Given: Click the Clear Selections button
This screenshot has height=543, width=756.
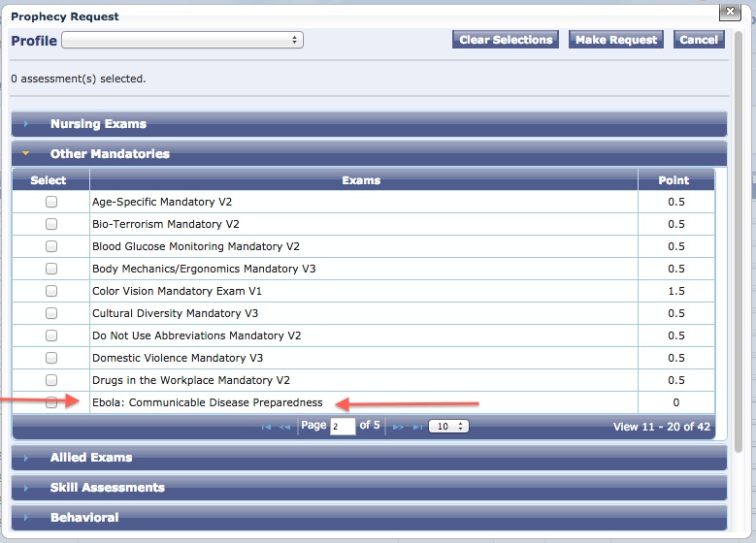Looking at the screenshot, I should click(x=506, y=40).
